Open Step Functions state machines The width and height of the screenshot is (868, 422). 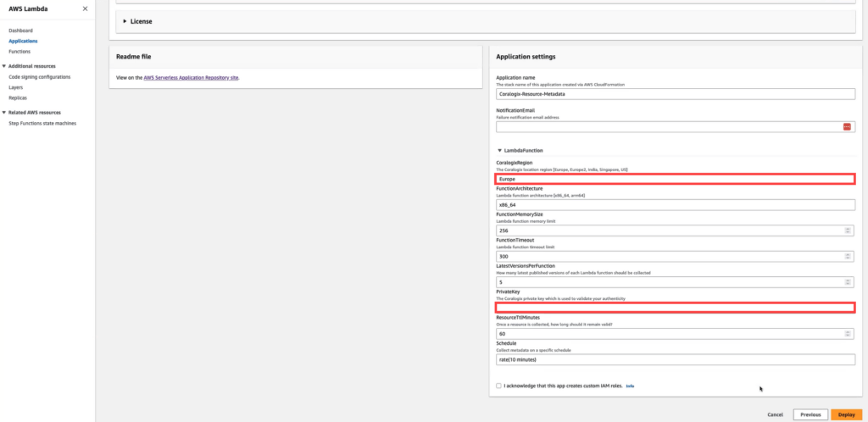42,124
